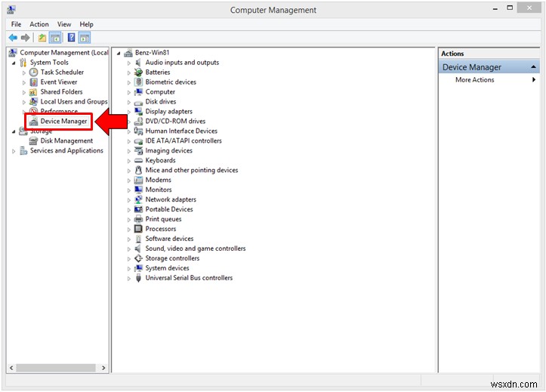Click the Event Viewer icon

[33, 82]
